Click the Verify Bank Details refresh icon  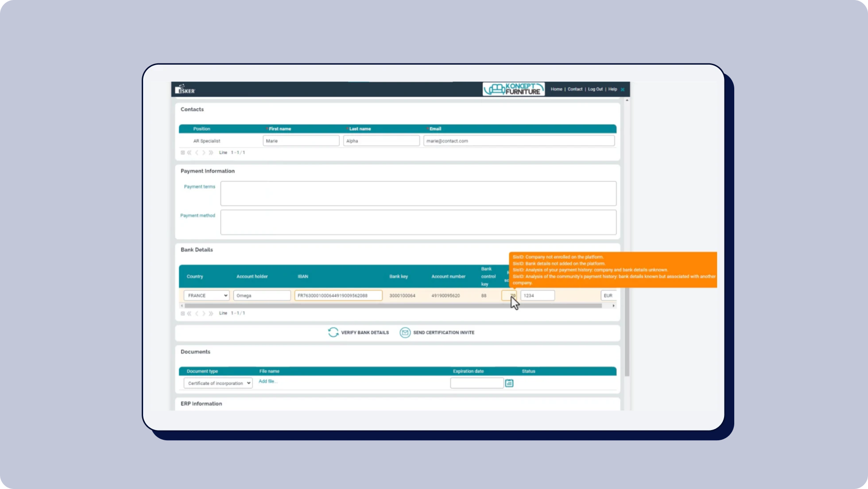coord(333,332)
